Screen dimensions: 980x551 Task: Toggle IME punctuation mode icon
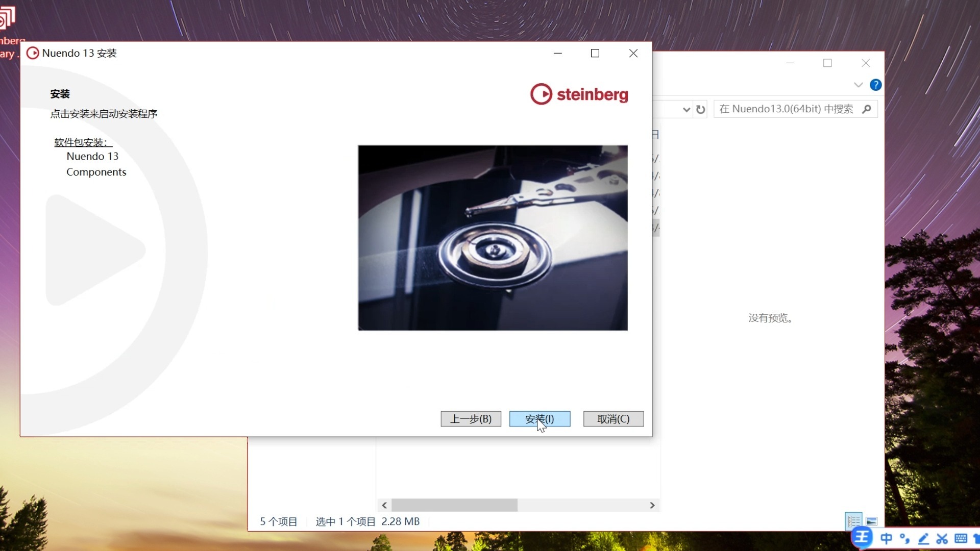pyautogui.click(x=904, y=539)
